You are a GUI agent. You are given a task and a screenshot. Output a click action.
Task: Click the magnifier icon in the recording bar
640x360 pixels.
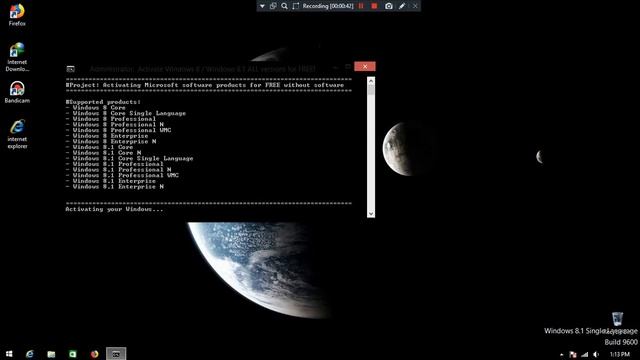284,6
